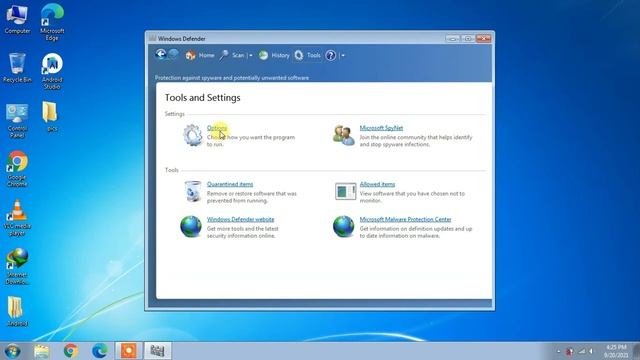Show hidden system tray icons arrow
Viewport: 640px width, 360px height.
[558, 351]
